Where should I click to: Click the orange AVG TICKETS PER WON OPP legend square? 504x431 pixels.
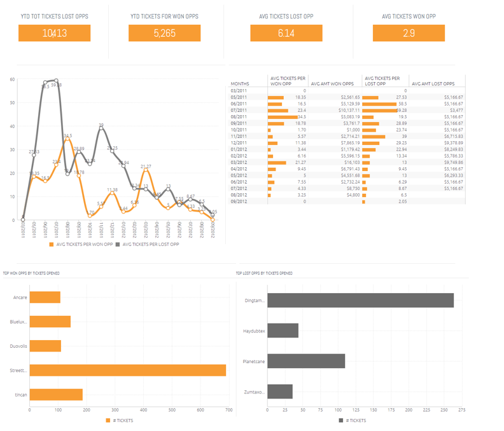click(50, 244)
